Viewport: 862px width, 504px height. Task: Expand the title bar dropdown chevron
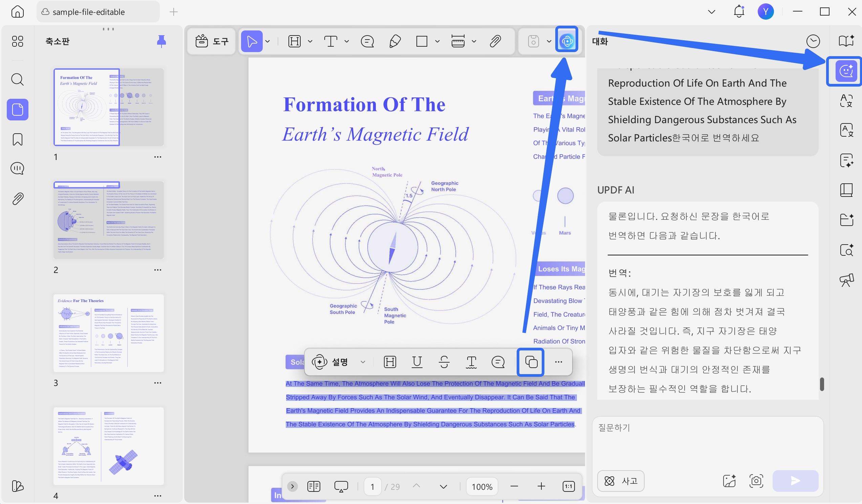pos(711,12)
